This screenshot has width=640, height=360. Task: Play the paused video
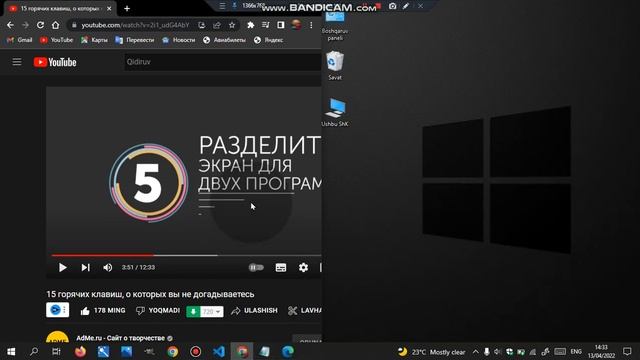tap(62, 267)
